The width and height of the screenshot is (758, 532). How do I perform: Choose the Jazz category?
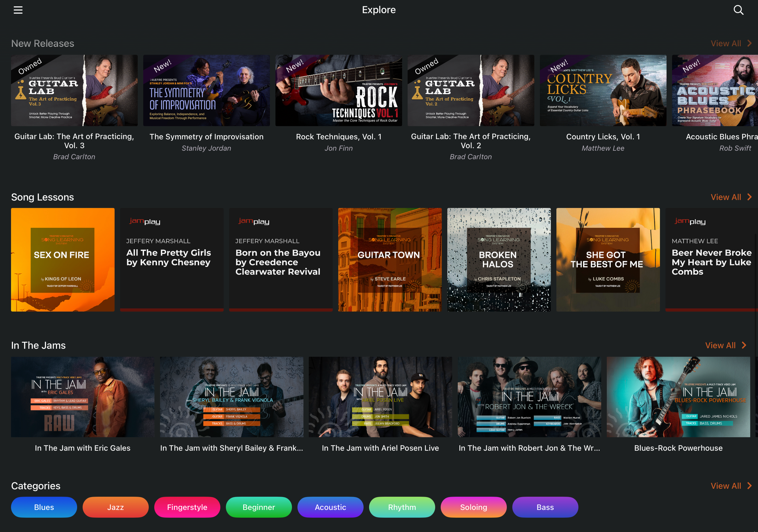tap(116, 507)
